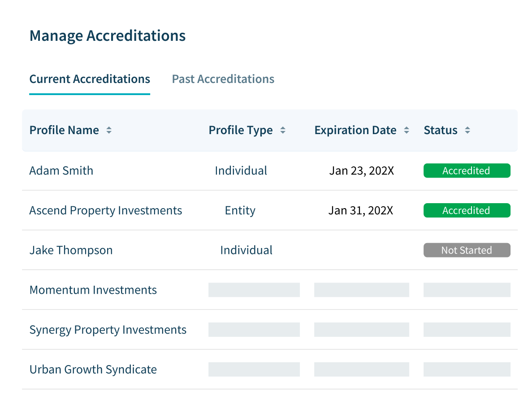Screen dimensions: 532x418
Task: Click the Profile Name column header
Action: point(64,130)
